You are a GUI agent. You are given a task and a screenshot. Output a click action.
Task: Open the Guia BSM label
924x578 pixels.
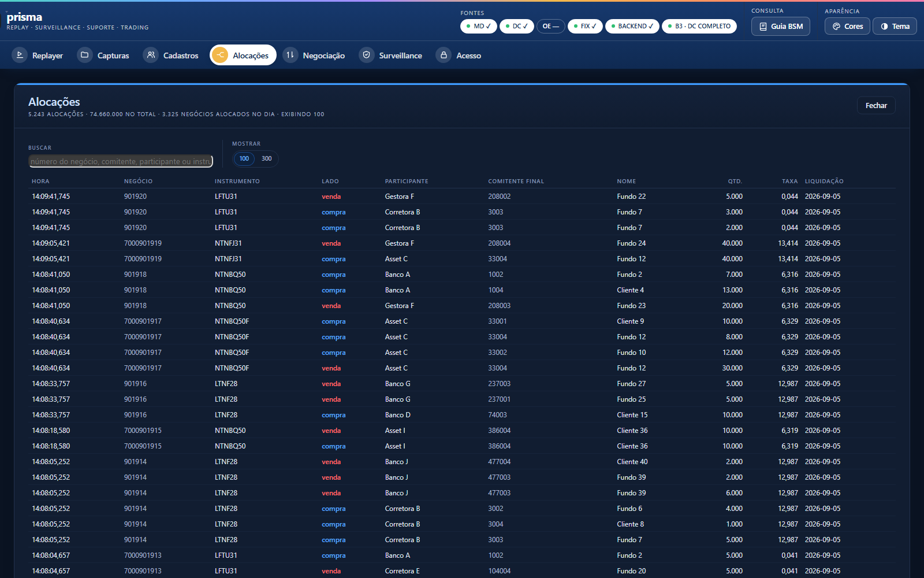(x=787, y=27)
